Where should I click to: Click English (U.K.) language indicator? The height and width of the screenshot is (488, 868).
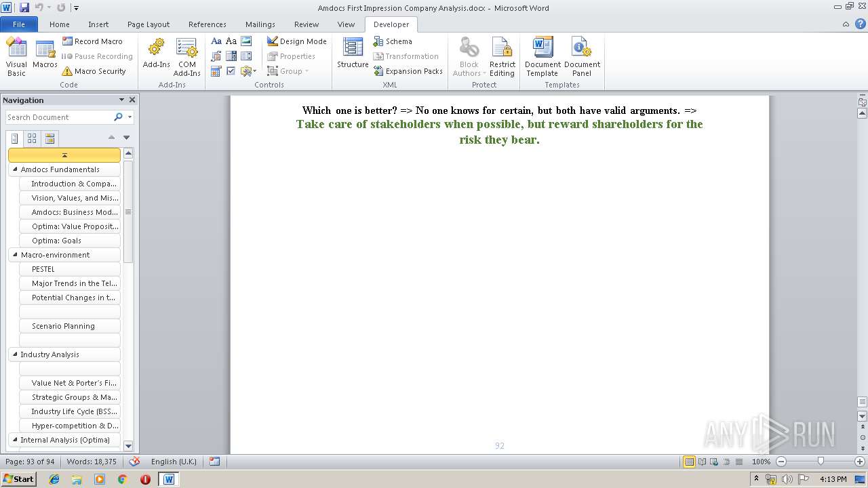coord(174,462)
